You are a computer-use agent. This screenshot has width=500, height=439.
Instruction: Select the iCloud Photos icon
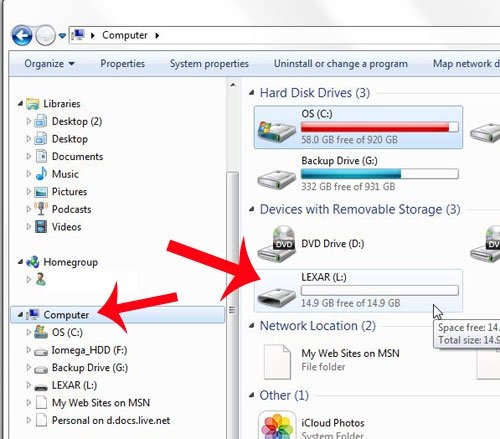(x=277, y=426)
